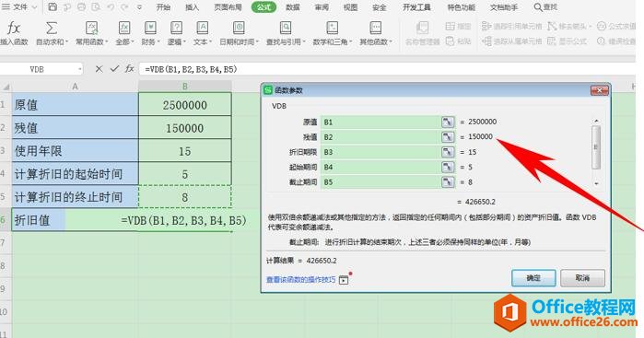
Task: Open the 数学和三角 functions dropdown
Action: tap(333, 41)
